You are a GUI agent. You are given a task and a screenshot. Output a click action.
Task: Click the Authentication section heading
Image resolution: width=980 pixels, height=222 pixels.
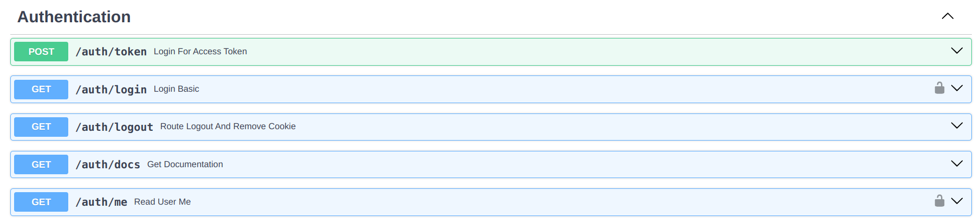74,17
